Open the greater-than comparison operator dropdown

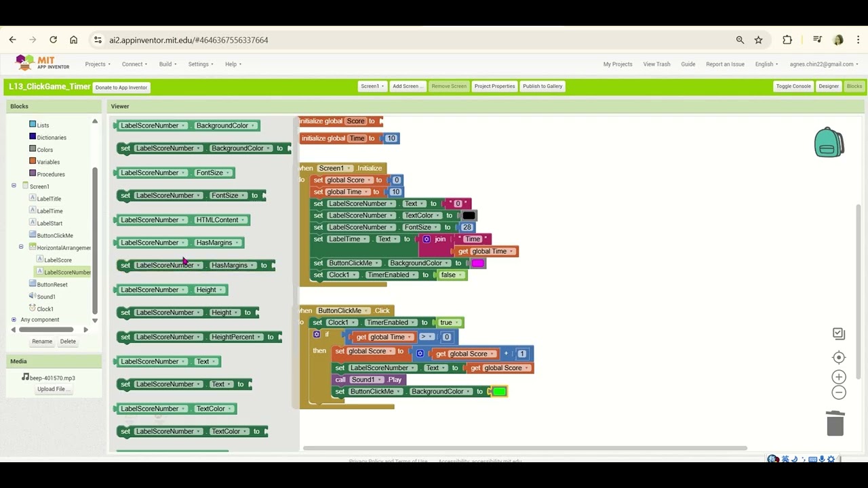click(x=427, y=337)
